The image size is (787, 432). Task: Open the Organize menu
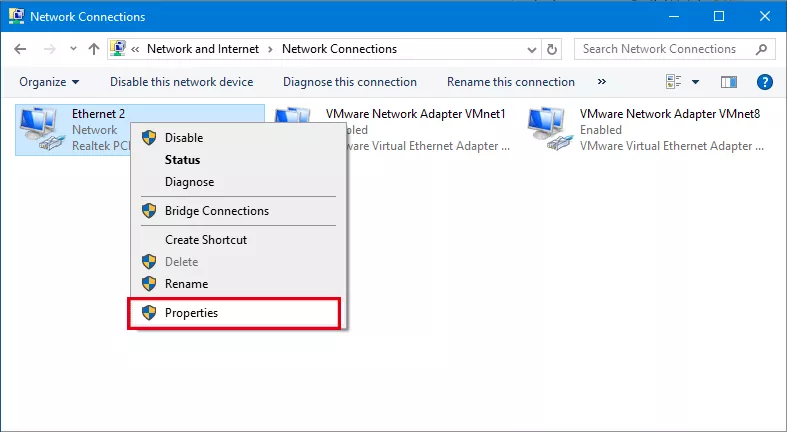49,82
